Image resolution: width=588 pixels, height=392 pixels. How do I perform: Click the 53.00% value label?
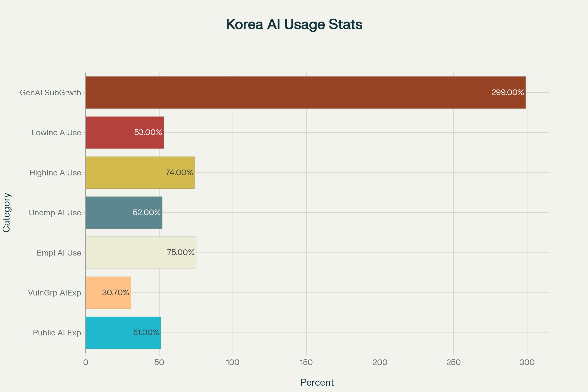(148, 132)
